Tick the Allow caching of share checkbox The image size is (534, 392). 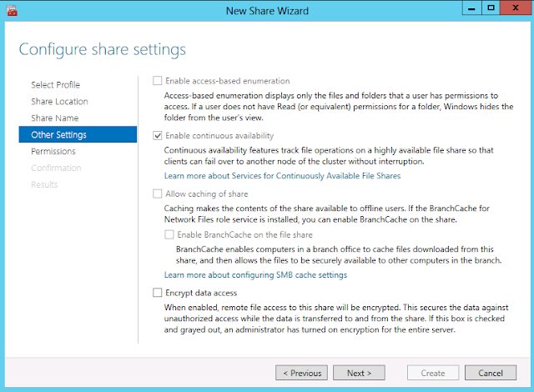click(159, 193)
